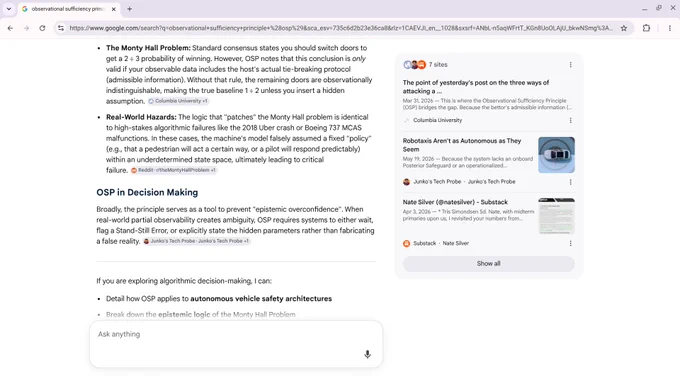Click the Nate Silver Substack thumbnail
This screenshot has height=383, width=680.
coord(556,216)
